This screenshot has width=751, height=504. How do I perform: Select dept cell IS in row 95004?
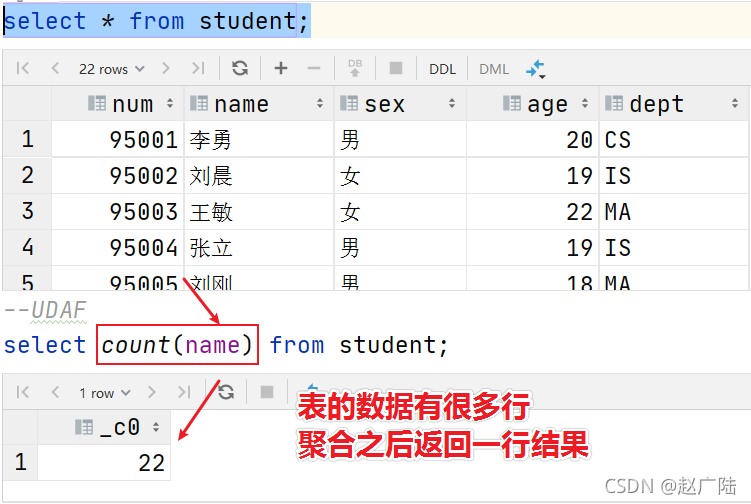tap(673, 247)
